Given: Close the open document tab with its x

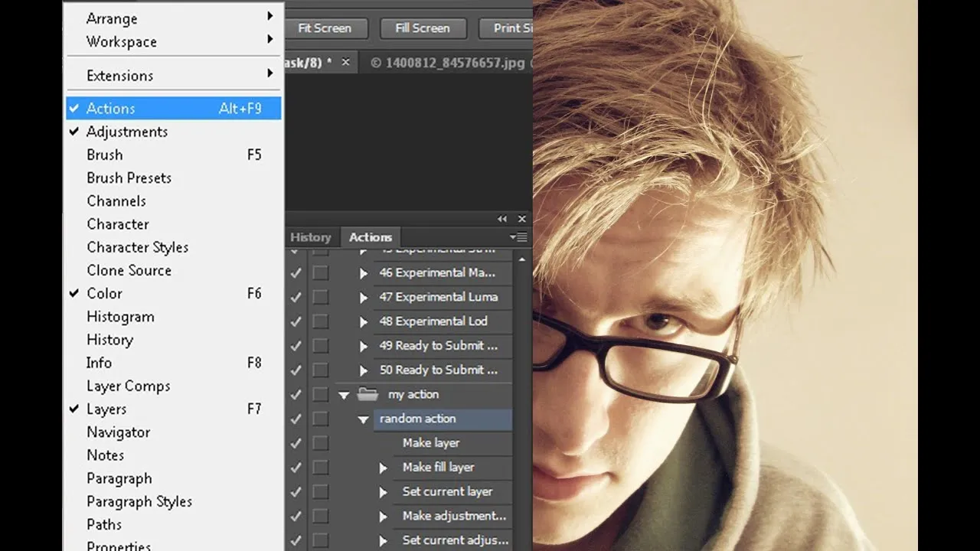Looking at the screenshot, I should pos(345,62).
